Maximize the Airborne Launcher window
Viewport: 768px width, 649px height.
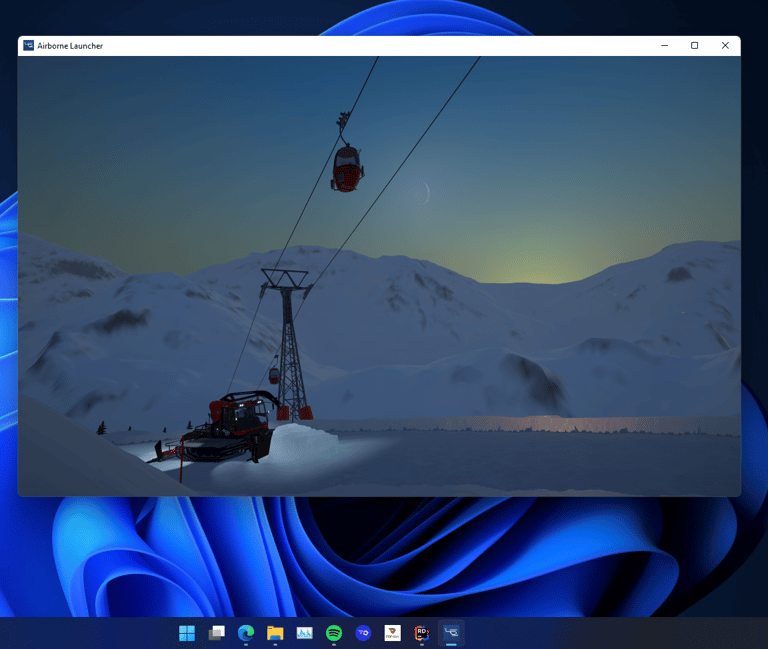[x=695, y=46]
